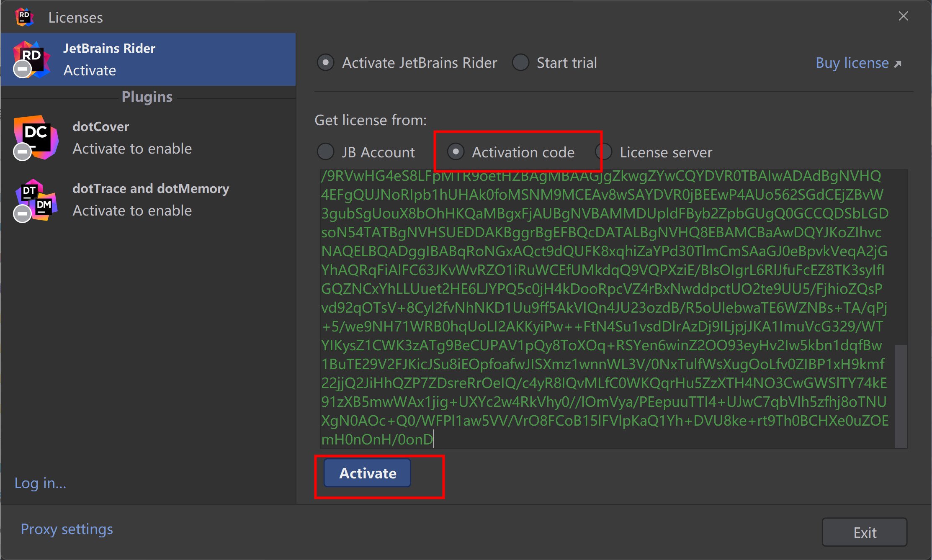This screenshot has width=932, height=560.
Task: Select JetBrains Rider in the product list
Action: [148, 59]
